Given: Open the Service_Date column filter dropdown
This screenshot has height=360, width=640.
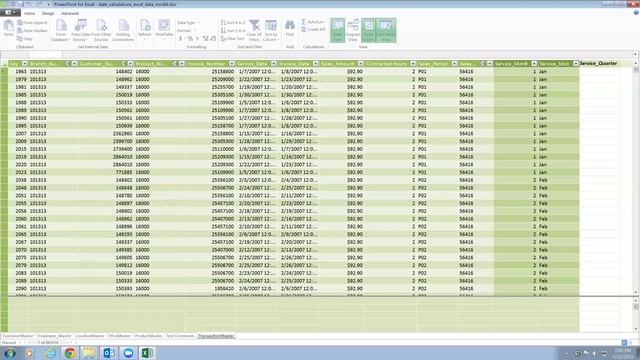Looking at the screenshot, I should pyautogui.click(x=274, y=64).
